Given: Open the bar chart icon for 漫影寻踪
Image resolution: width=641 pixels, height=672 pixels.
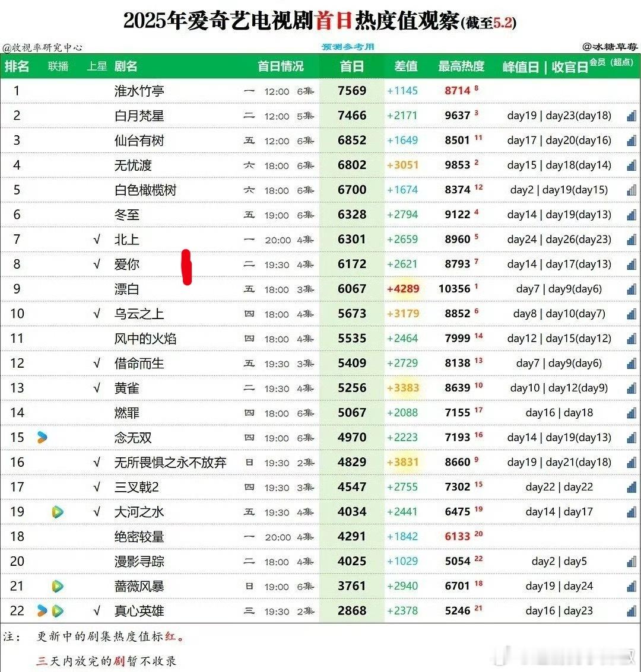Looking at the screenshot, I should [x=631, y=562].
